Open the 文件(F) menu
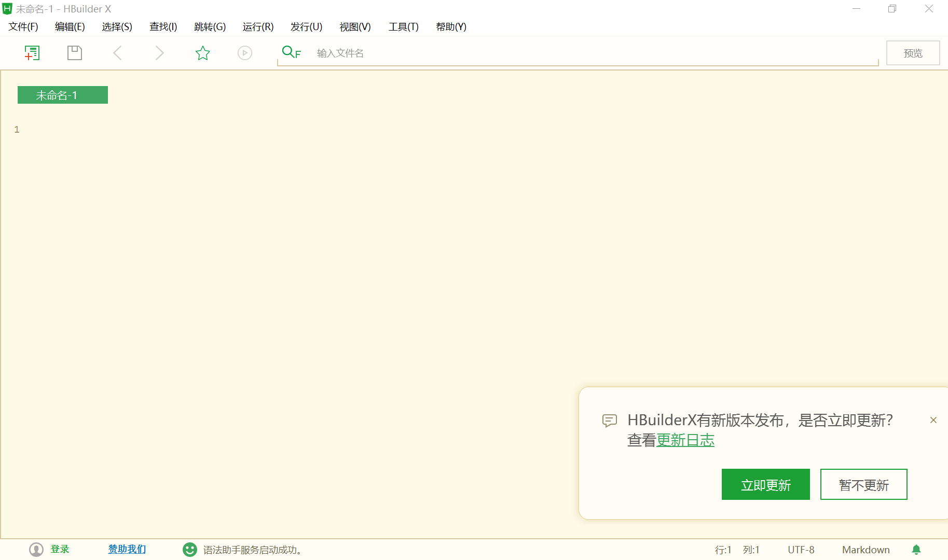The image size is (948, 560). (x=23, y=27)
